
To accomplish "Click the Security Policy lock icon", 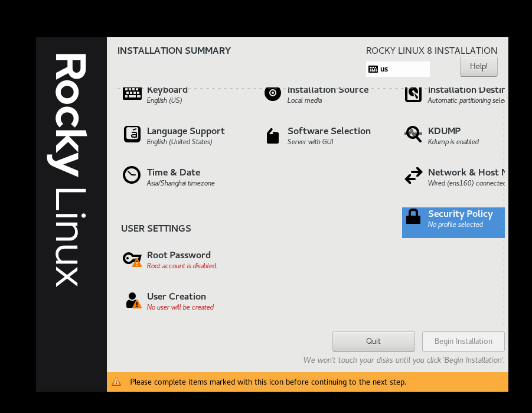I will coord(413,217).
